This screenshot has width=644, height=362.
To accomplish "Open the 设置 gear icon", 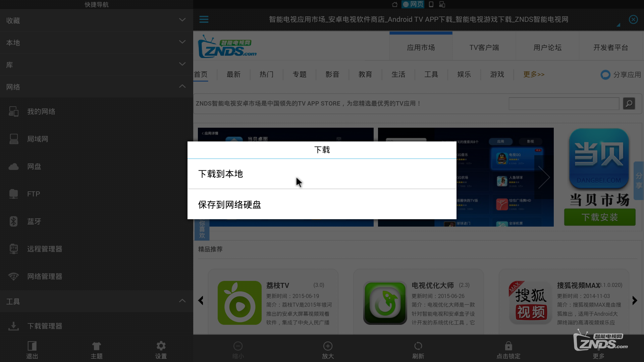I will 161,346.
